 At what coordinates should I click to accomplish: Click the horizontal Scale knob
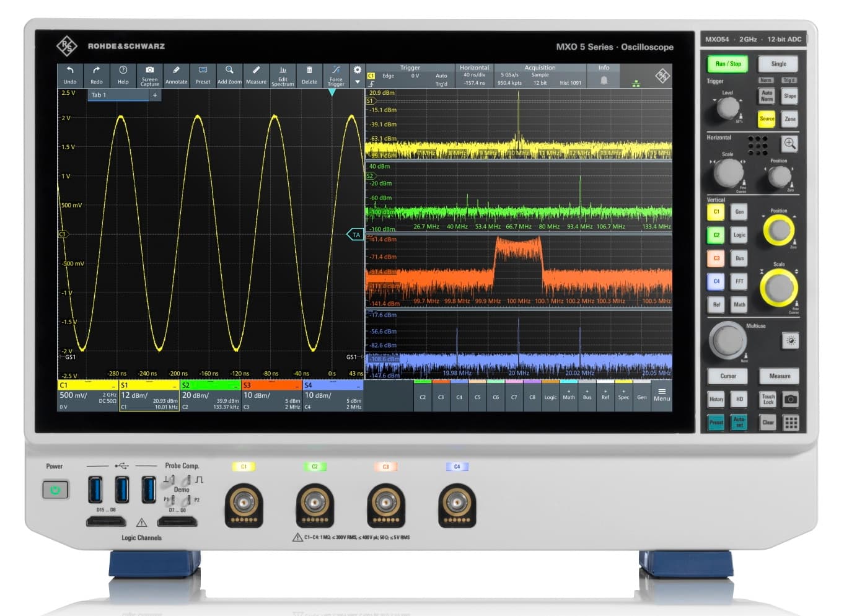coord(728,173)
